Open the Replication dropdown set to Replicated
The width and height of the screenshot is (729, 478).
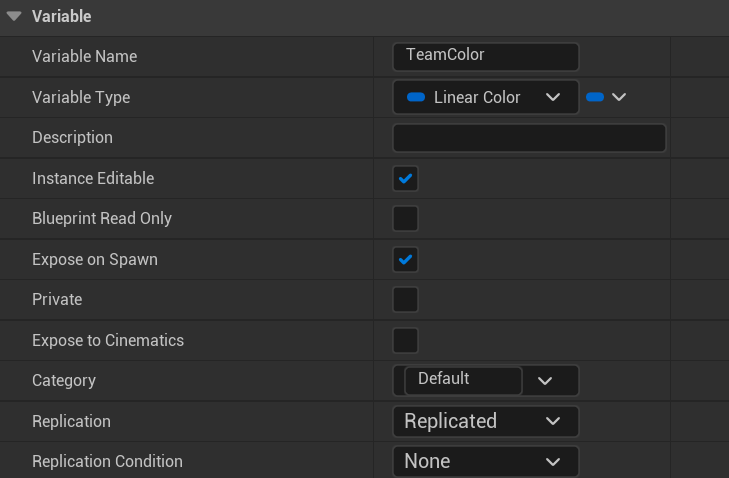(486, 421)
